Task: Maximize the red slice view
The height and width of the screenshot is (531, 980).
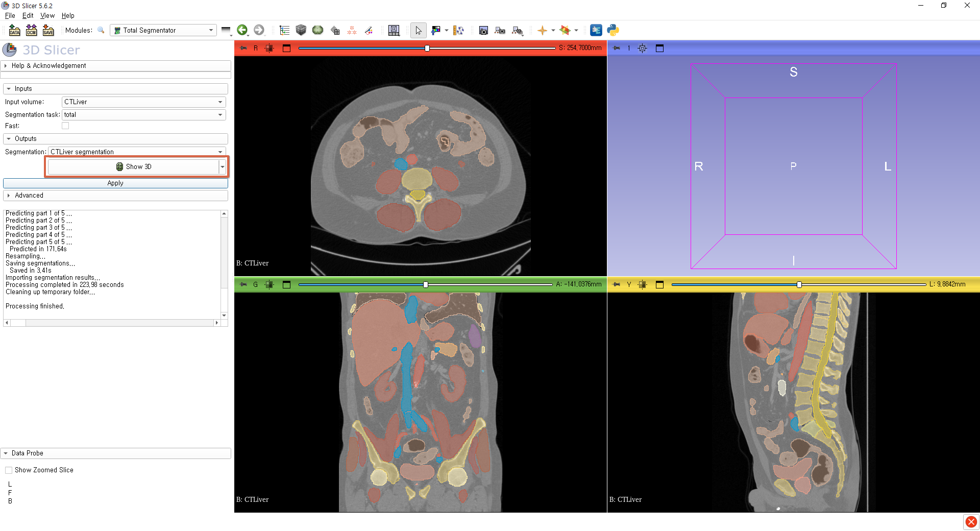Action: coord(286,48)
